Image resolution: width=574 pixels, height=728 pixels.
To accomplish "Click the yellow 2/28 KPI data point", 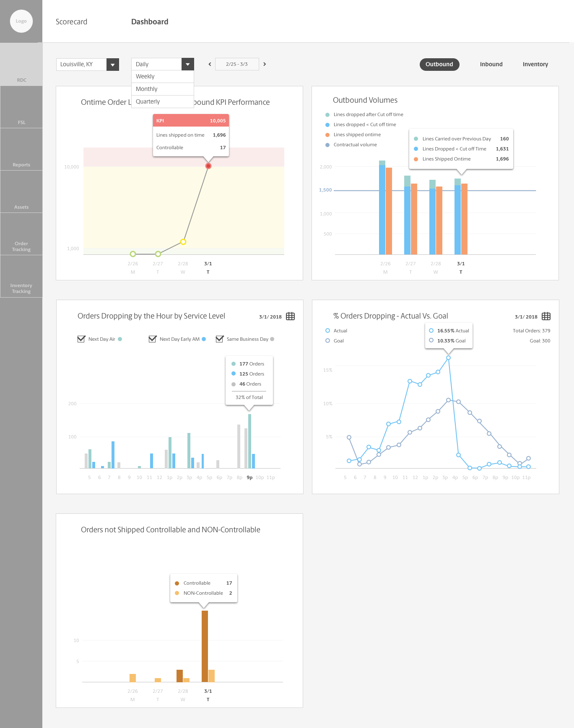I will tap(183, 242).
